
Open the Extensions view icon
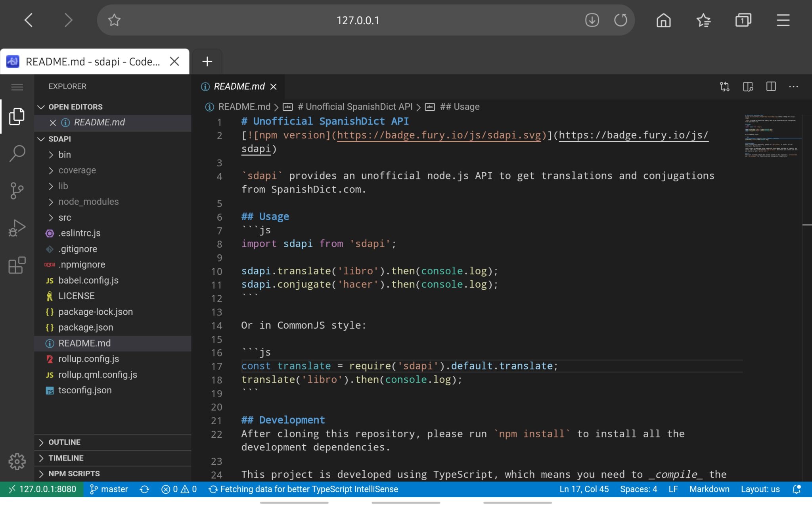[17, 265]
